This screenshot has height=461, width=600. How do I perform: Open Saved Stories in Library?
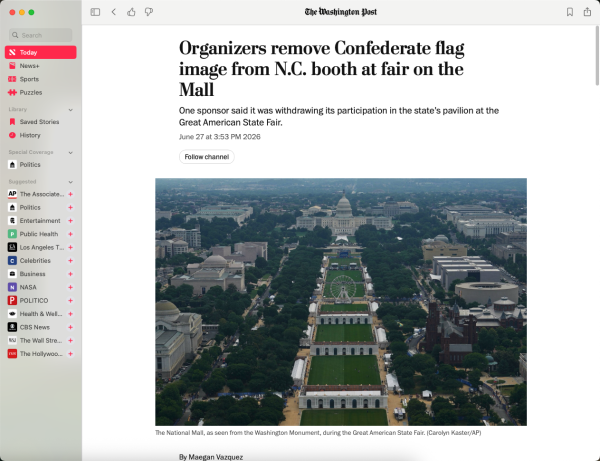click(41, 122)
